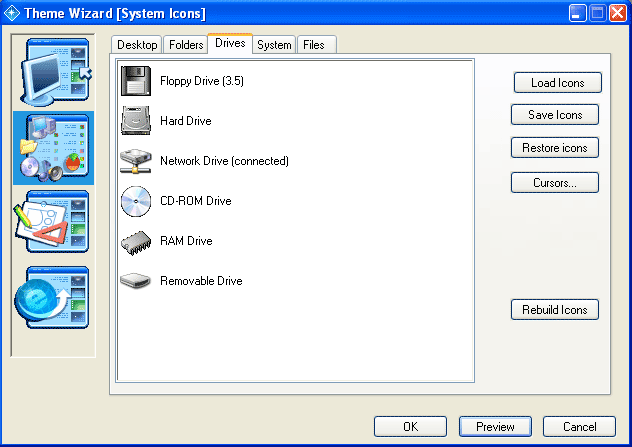
Task: Select the Drives tab
Action: [x=230, y=43]
